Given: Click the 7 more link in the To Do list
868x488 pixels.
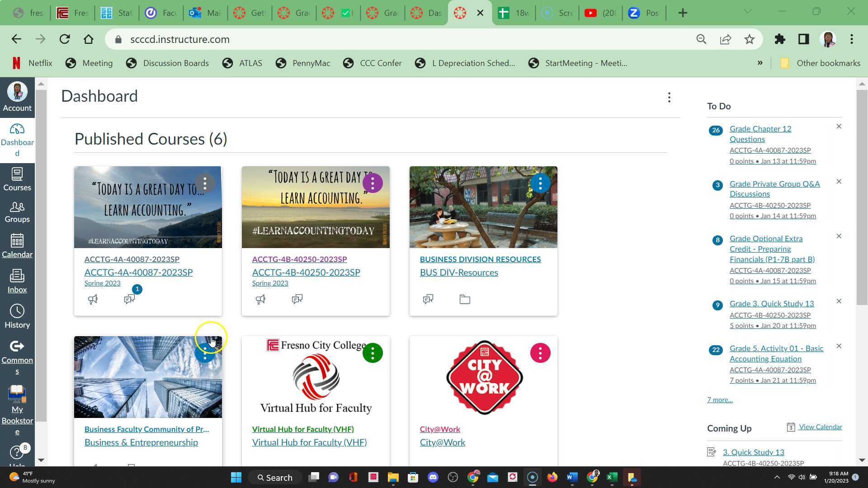Looking at the screenshot, I should click(x=719, y=399).
